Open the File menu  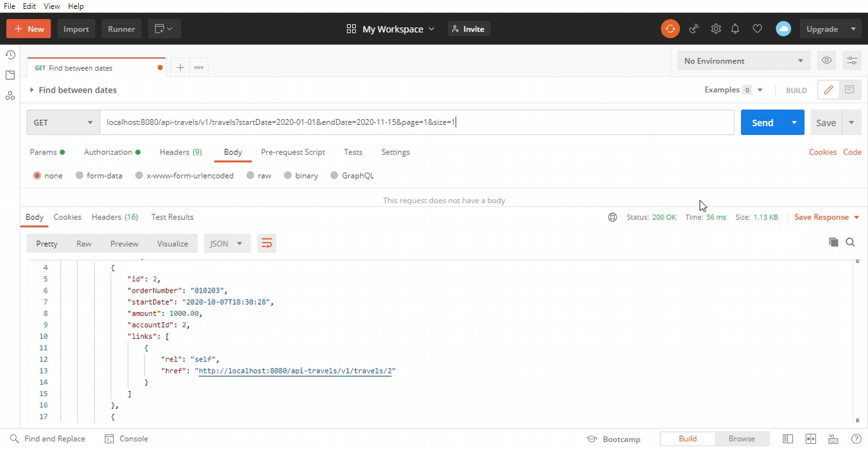point(9,6)
